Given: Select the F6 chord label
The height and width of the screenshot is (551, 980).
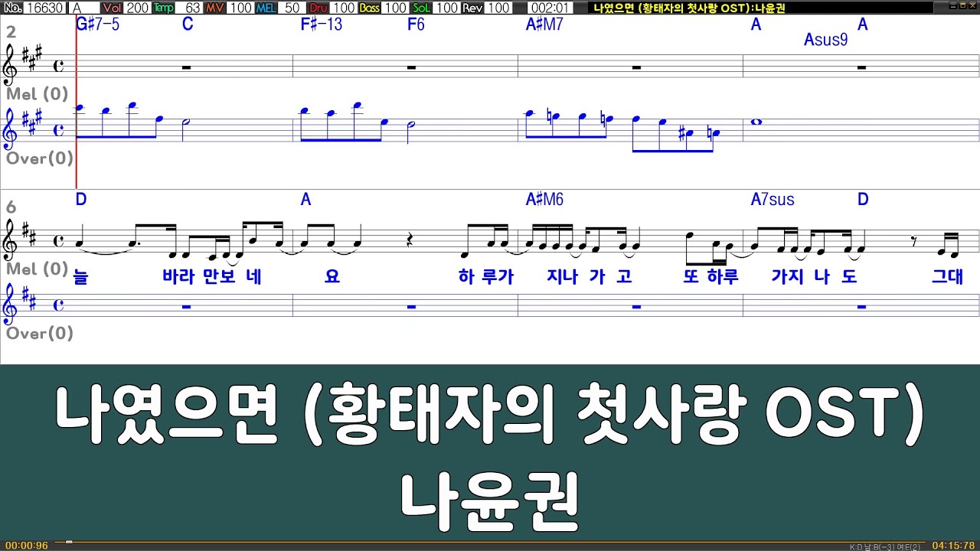Looking at the screenshot, I should [416, 24].
